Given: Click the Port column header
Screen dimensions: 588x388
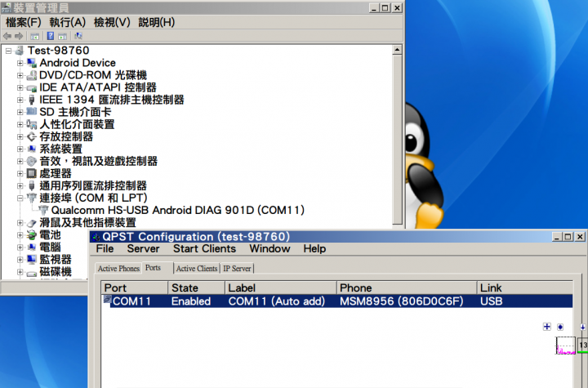Looking at the screenshot, I should pyautogui.click(x=135, y=288).
